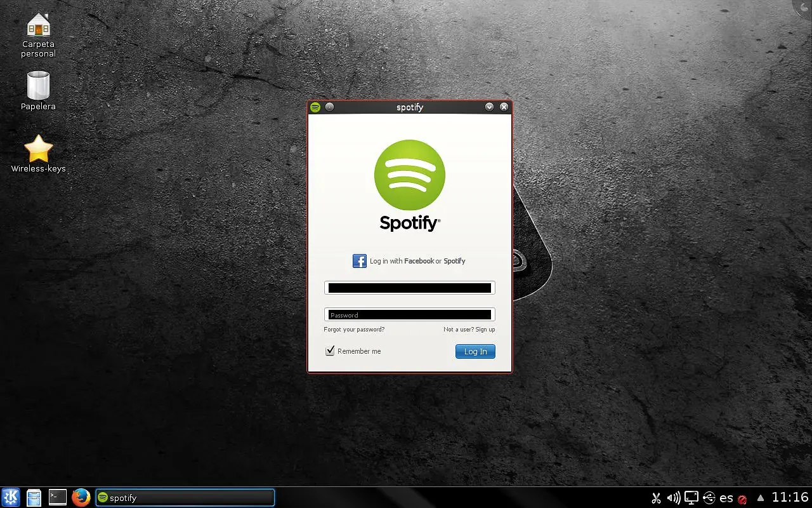Click the red blocked status tray icon
Image resolution: width=812 pixels, height=508 pixels.
tap(742, 499)
